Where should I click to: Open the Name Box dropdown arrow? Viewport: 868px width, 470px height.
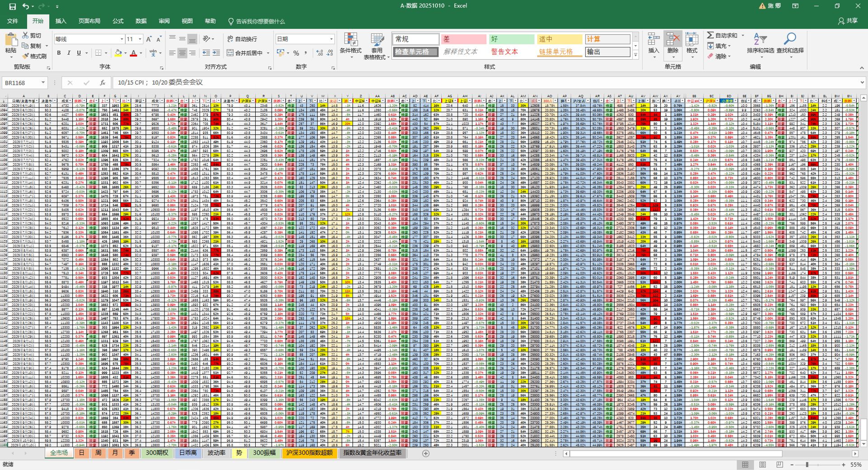coord(43,83)
